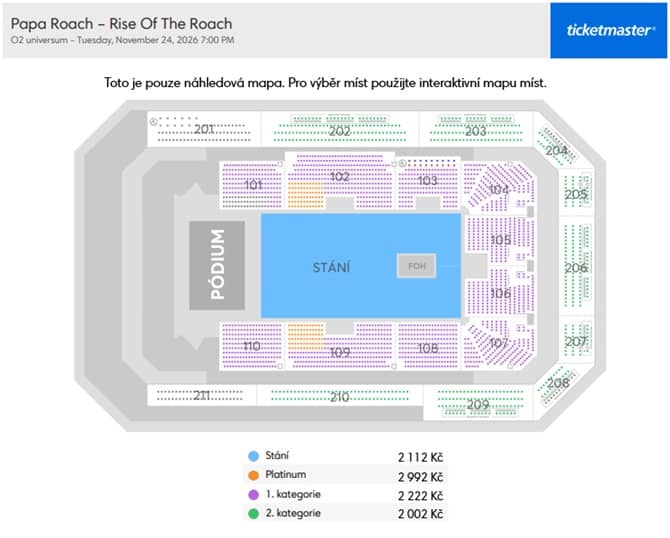The height and width of the screenshot is (538, 670).
Task: Click the green 2. kategorie legend dot
Action: (254, 514)
